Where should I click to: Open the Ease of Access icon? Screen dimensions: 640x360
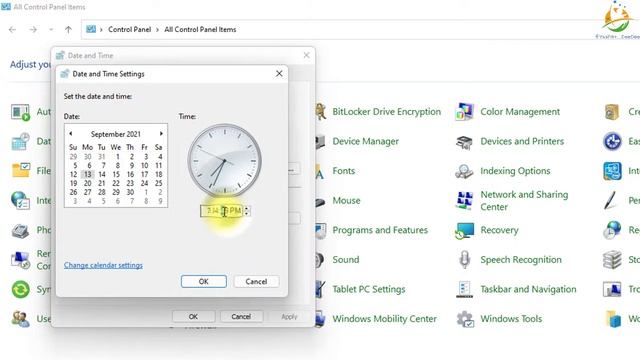(612, 141)
